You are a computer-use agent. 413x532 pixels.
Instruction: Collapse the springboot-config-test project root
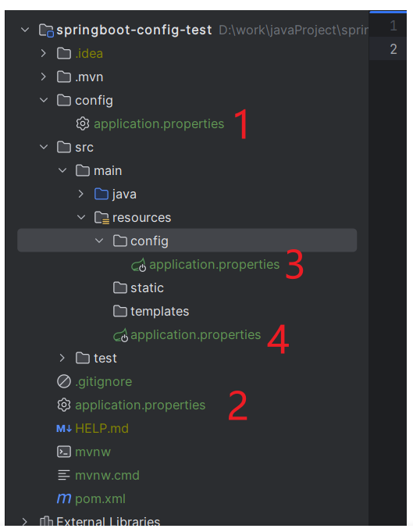click(25, 30)
